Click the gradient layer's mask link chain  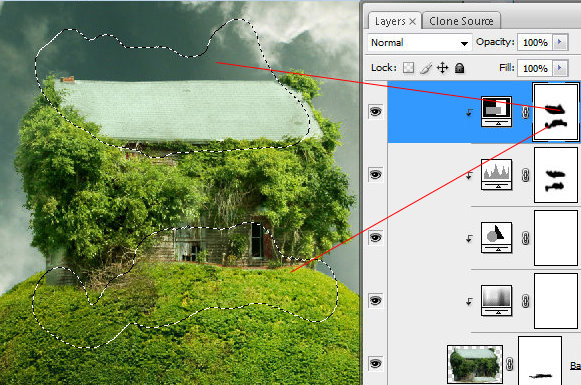pyautogui.click(x=525, y=301)
